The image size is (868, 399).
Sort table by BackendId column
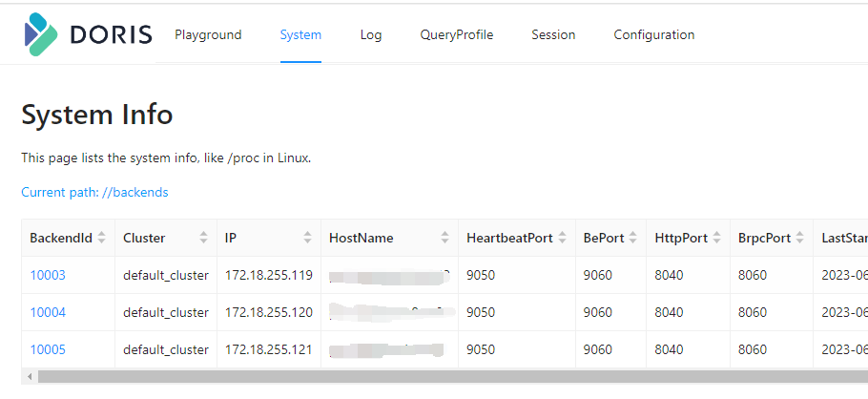pyautogui.click(x=101, y=238)
